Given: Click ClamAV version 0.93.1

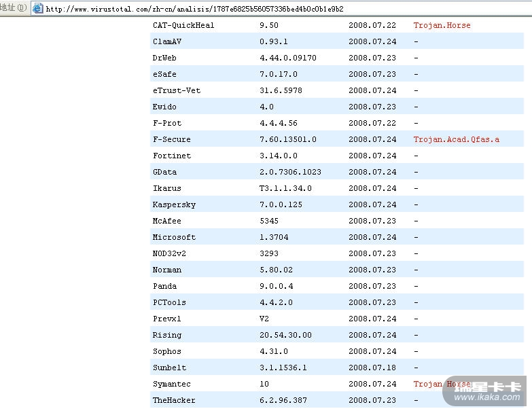Looking at the screenshot, I should click(x=273, y=41).
